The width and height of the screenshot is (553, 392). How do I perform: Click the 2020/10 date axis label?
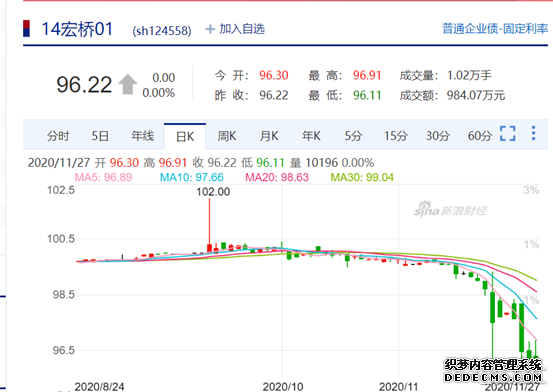283,387
